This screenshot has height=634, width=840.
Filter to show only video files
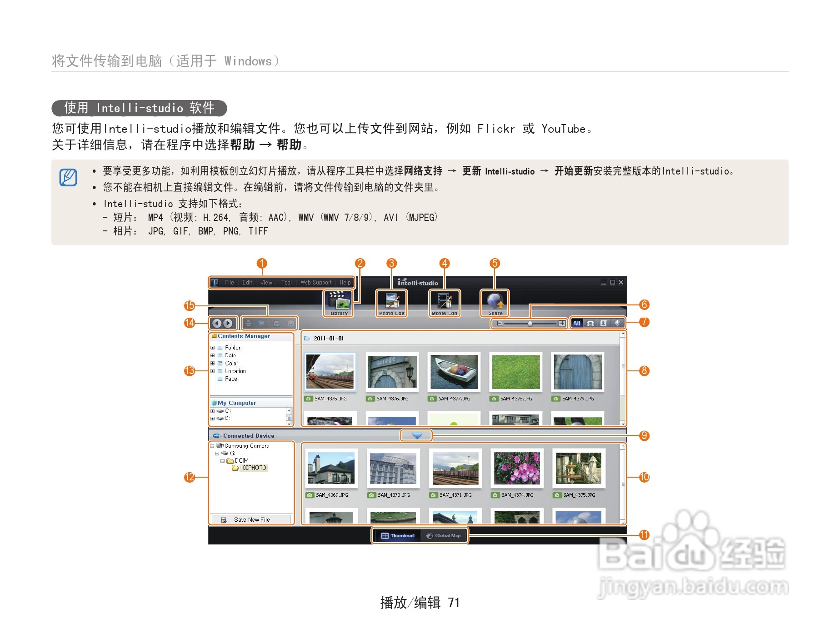[590, 323]
